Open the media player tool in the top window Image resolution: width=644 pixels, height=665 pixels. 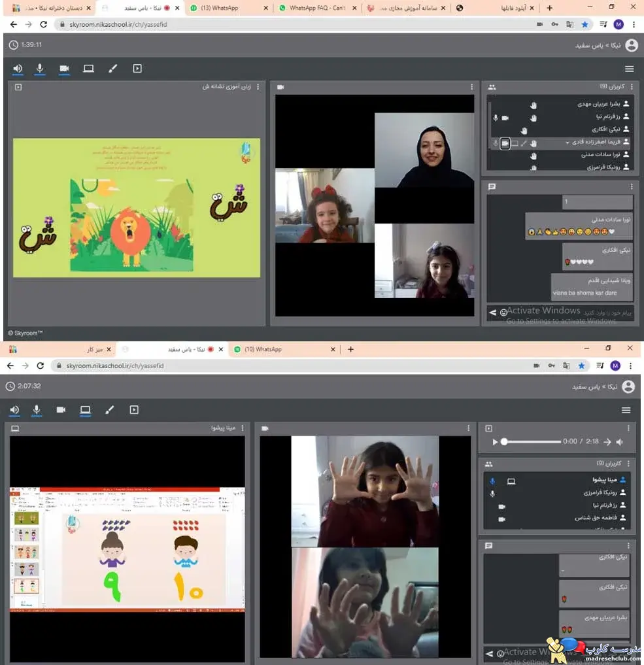coord(137,68)
